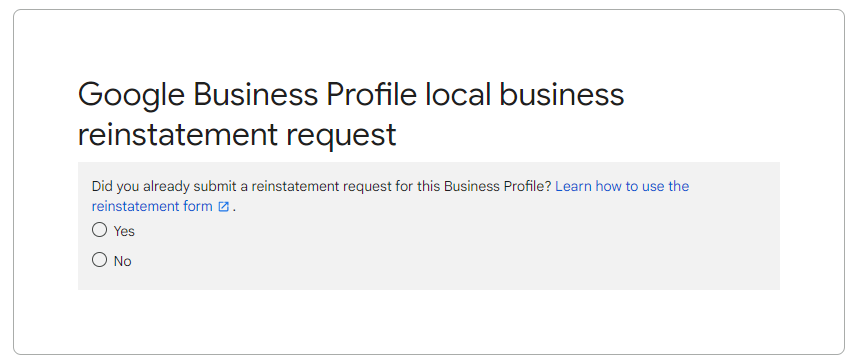The height and width of the screenshot is (363, 855).
Task: Select the "Yes" radio button circle
Action: tap(99, 230)
